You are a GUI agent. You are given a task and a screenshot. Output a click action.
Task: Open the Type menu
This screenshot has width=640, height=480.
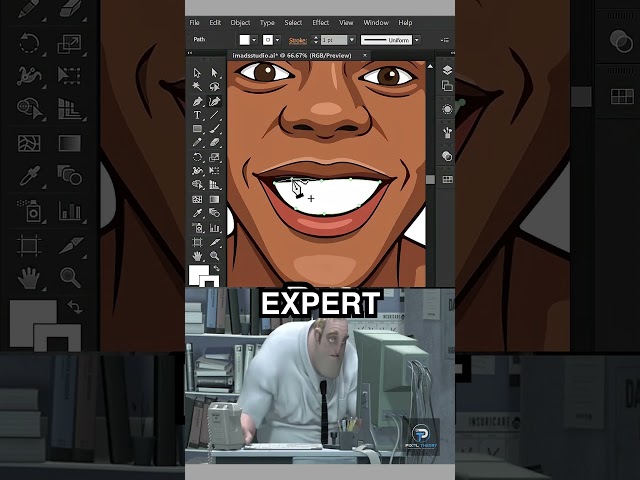(267, 22)
